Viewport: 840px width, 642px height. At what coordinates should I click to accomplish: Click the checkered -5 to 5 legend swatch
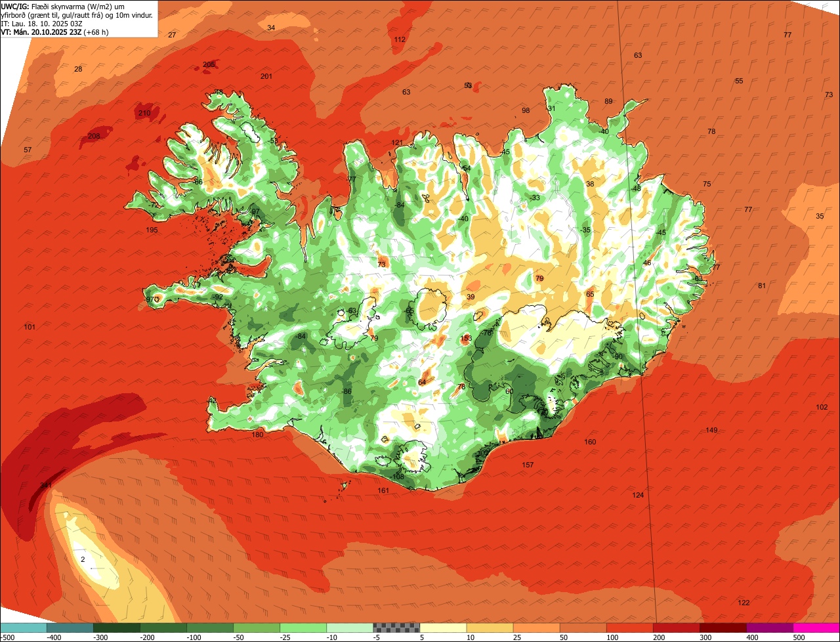pyautogui.click(x=396, y=628)
